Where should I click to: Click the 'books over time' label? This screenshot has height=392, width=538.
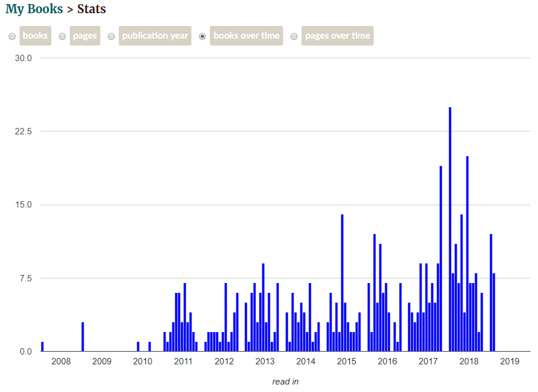pyautogui.click(x=246, y=36)
